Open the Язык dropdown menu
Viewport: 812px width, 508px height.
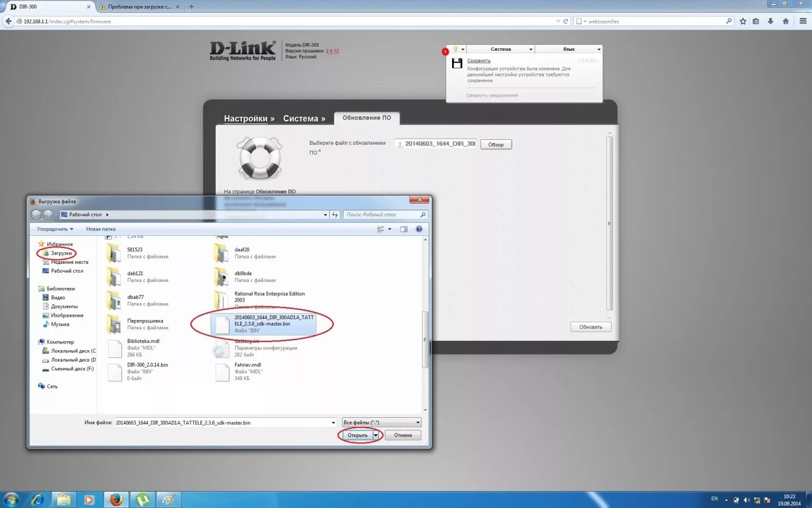[x=568, y=49]
